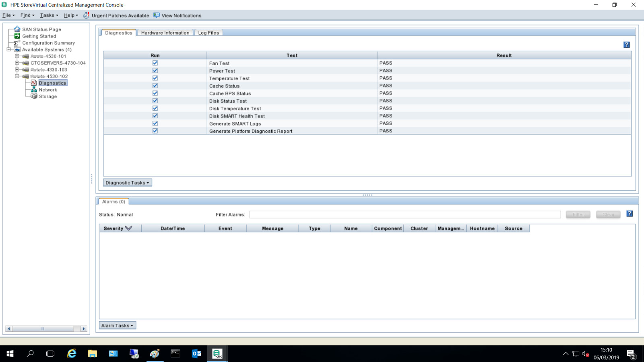Expand the 4330-103 system node
This screenshot has width=644, height=362.
17,70
